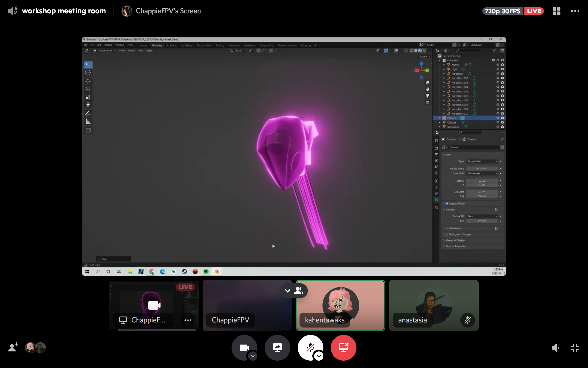Select the anastasia participant tile

coord(434,305)
